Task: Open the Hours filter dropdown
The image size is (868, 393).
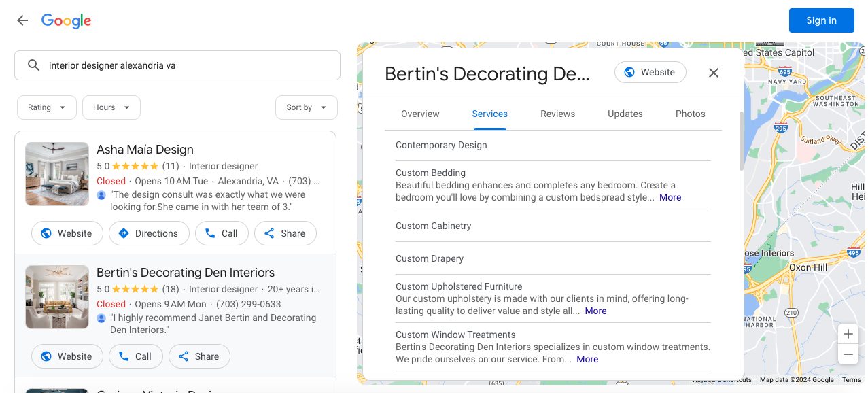Action: click(x=111, y=107)
